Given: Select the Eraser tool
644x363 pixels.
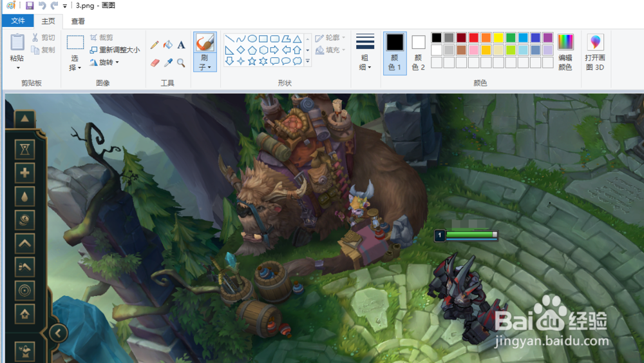Looking at the screenshot, I should [155, 63].
